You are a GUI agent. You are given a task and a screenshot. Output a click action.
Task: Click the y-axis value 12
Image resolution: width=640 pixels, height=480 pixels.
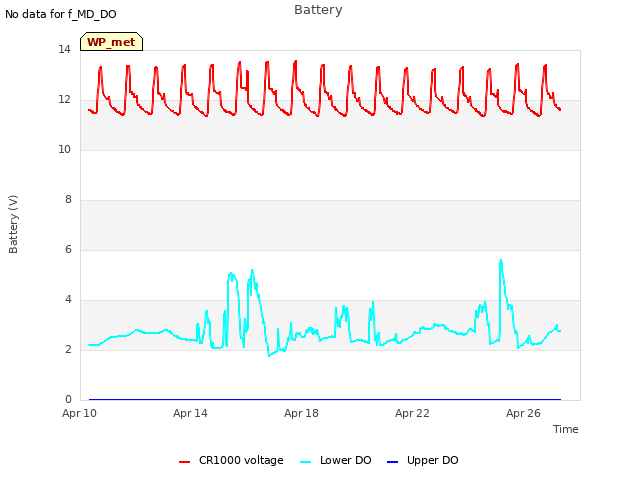64,100
